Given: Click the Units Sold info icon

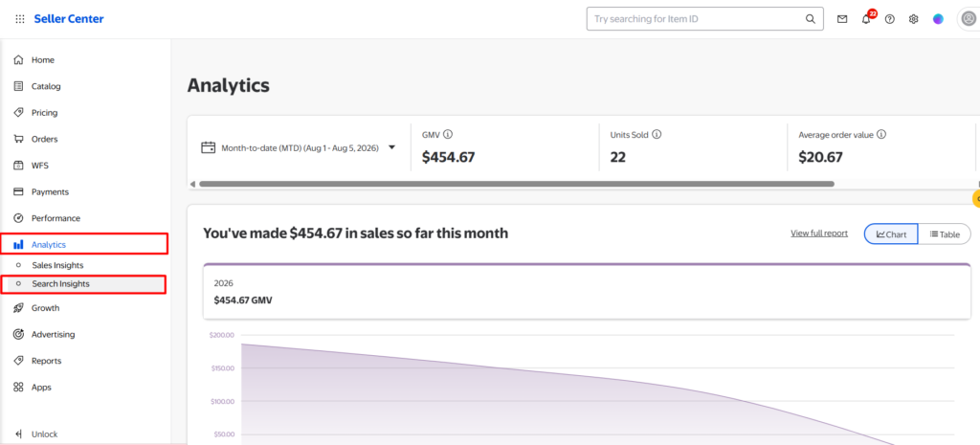Looking at the screenshot, I should [657, 134].
